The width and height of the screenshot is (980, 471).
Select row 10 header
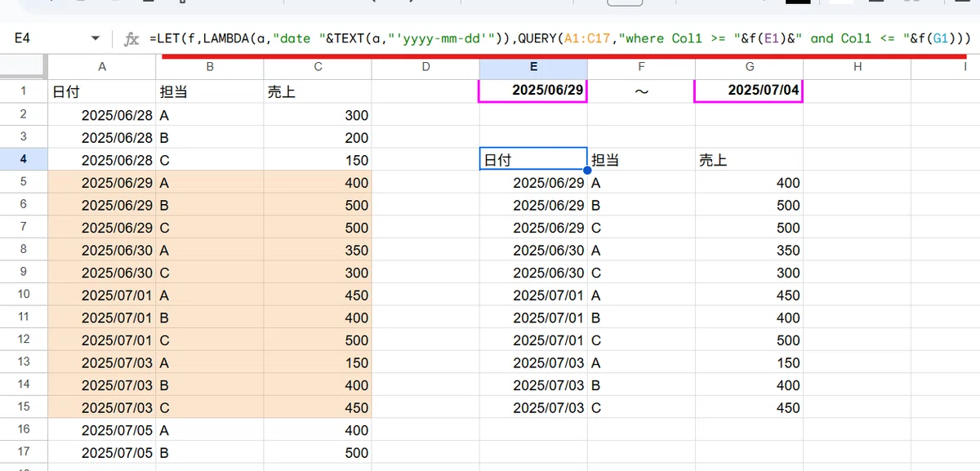24,295
